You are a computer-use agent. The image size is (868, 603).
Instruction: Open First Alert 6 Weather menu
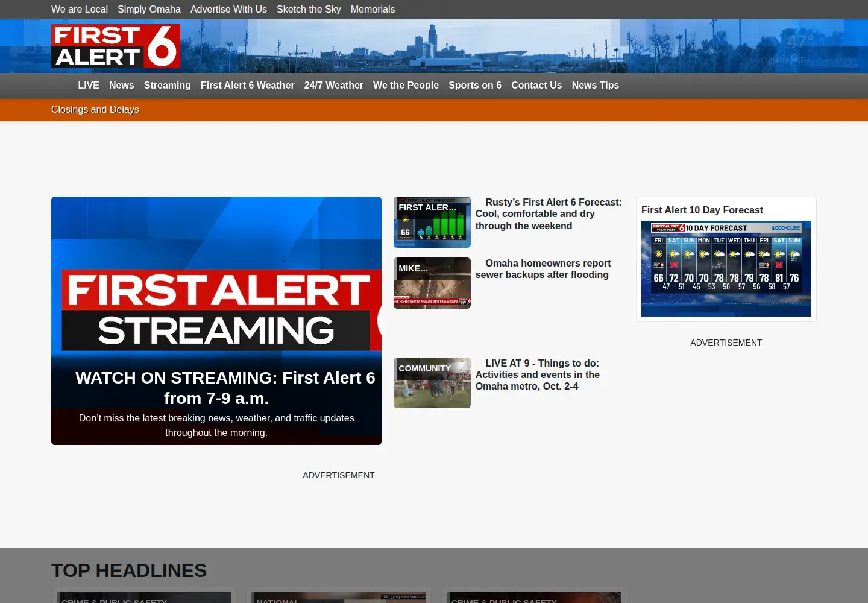click(x=248, y=86)
